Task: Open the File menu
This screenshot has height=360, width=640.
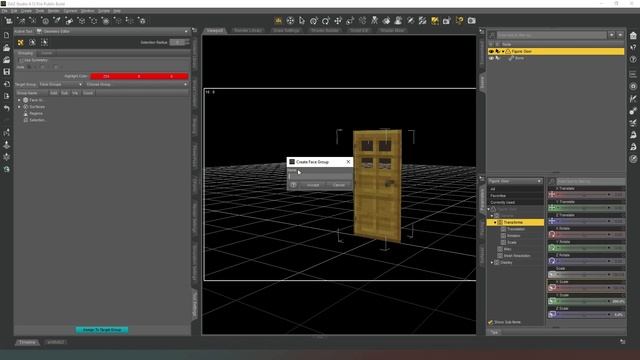Action: pyautogui.click(x=4, y=11)
